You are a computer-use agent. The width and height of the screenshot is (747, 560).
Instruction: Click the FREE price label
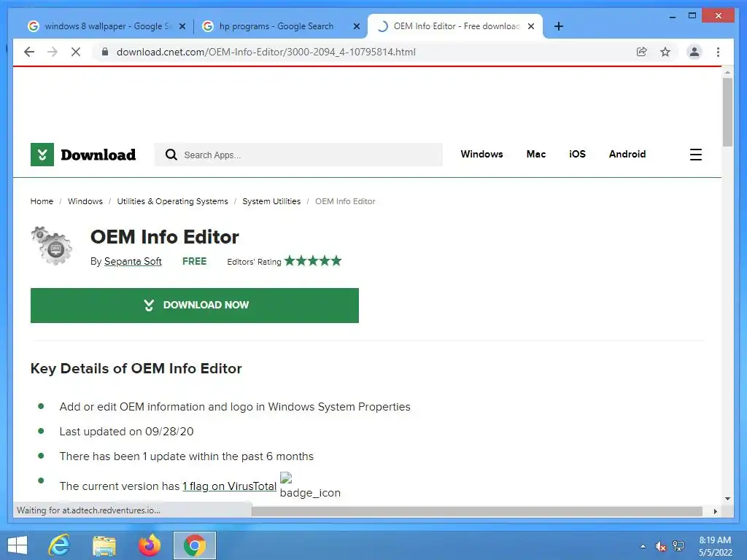point(194,262)
